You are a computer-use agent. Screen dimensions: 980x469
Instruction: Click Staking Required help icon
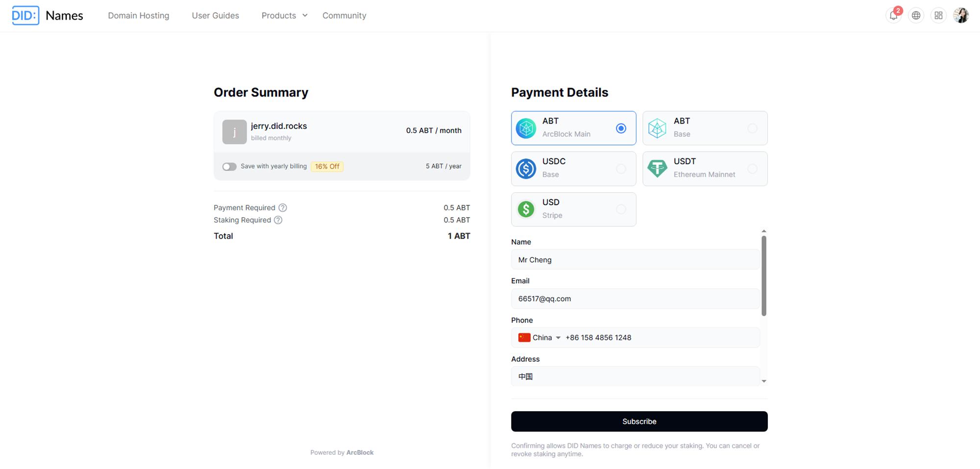pyautogui.click(x=278, y=220)
